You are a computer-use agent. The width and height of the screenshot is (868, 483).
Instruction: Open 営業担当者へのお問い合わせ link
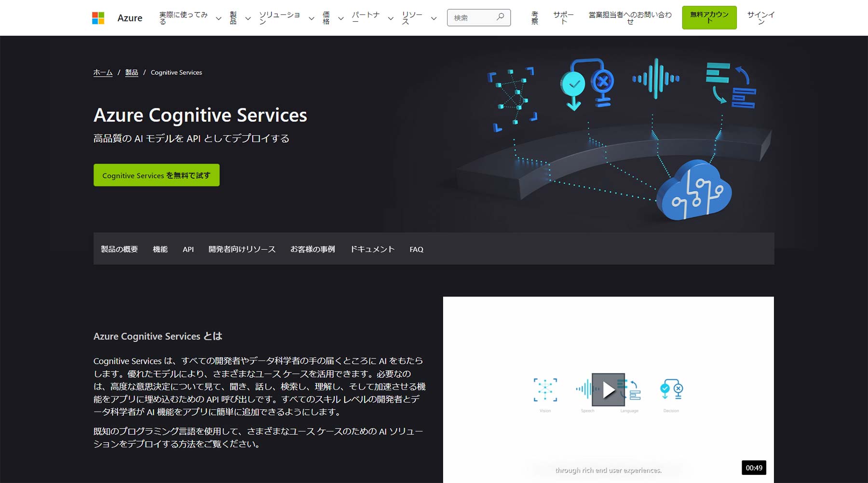coord(630,18)
